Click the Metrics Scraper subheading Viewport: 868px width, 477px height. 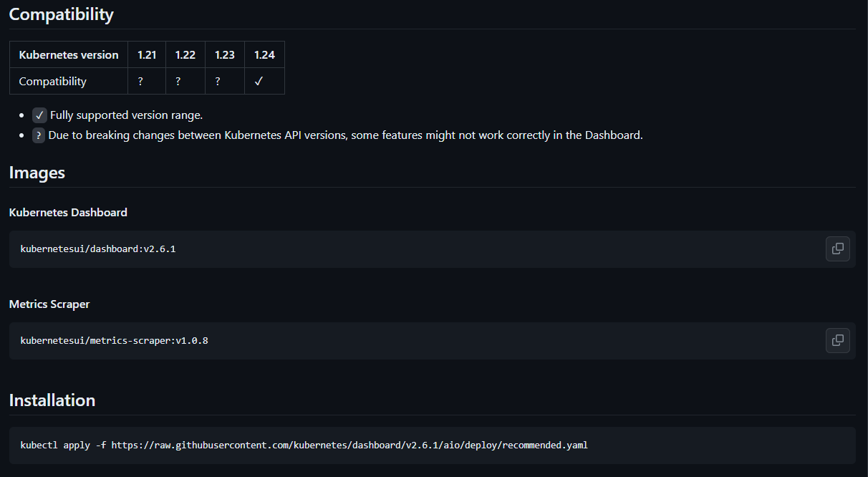coord(49,304)
